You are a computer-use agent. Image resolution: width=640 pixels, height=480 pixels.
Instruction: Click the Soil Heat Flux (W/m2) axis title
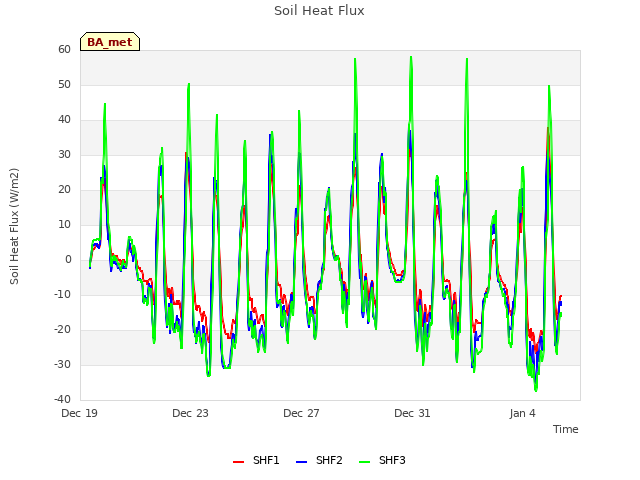point(14,226)
